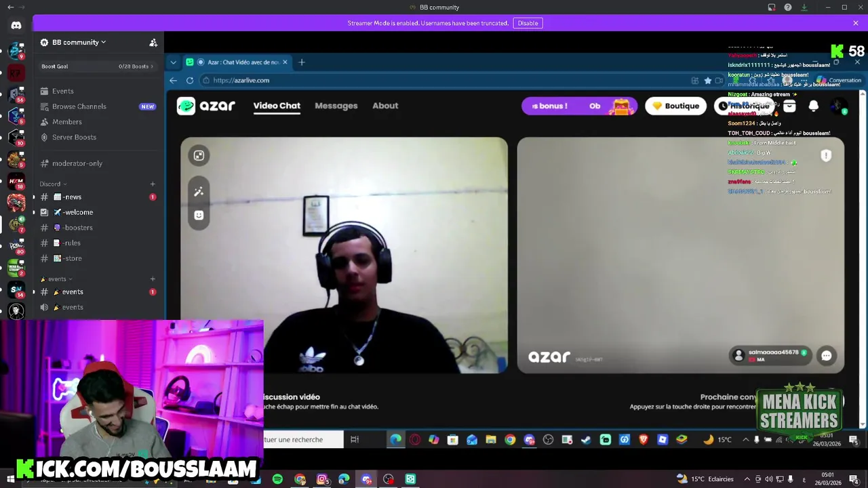Collapse the events channel category
Viewport: 868px width, 488px height.
[x=56, y=279]
